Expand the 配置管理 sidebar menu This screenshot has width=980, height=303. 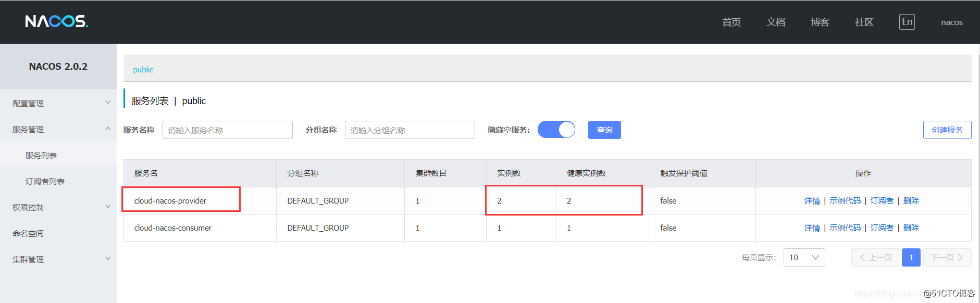(x=58, y=103)
